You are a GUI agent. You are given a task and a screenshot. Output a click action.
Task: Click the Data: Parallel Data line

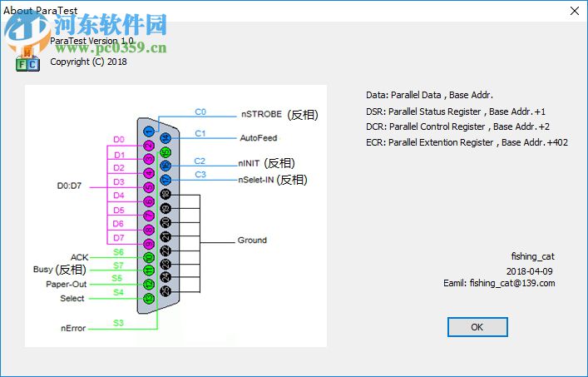pyautogui.click(x=429, y=95)
